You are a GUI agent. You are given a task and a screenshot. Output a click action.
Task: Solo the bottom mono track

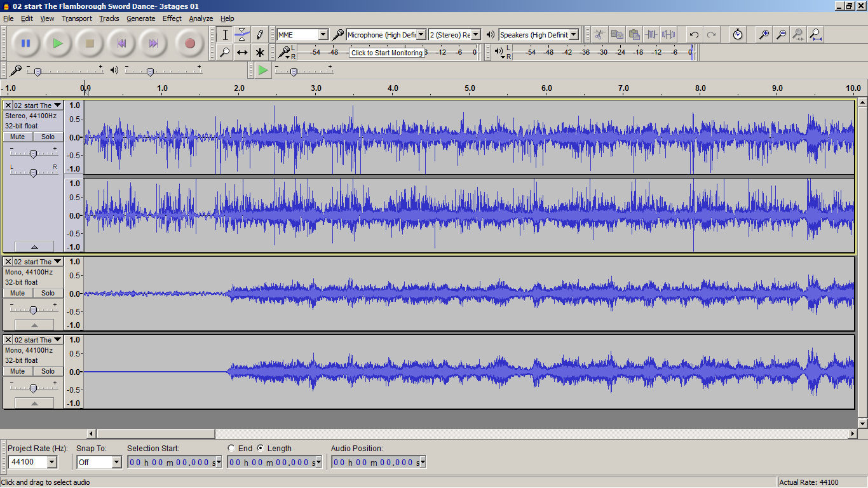[48, 371]
